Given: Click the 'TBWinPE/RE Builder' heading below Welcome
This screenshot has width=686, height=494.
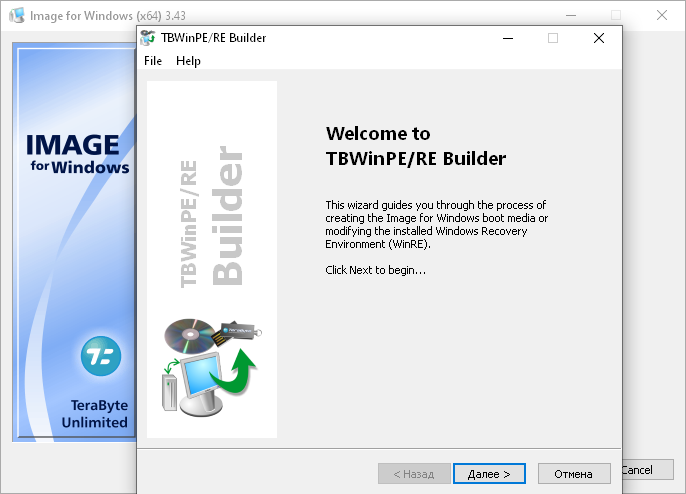Looking at the screenshot, I should tap(416, 158).
